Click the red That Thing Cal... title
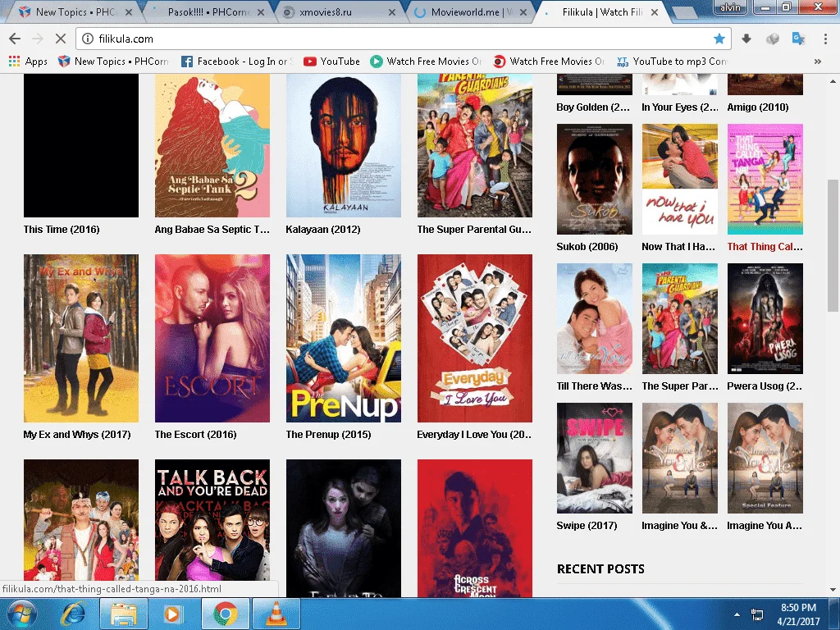 point(765,246)
